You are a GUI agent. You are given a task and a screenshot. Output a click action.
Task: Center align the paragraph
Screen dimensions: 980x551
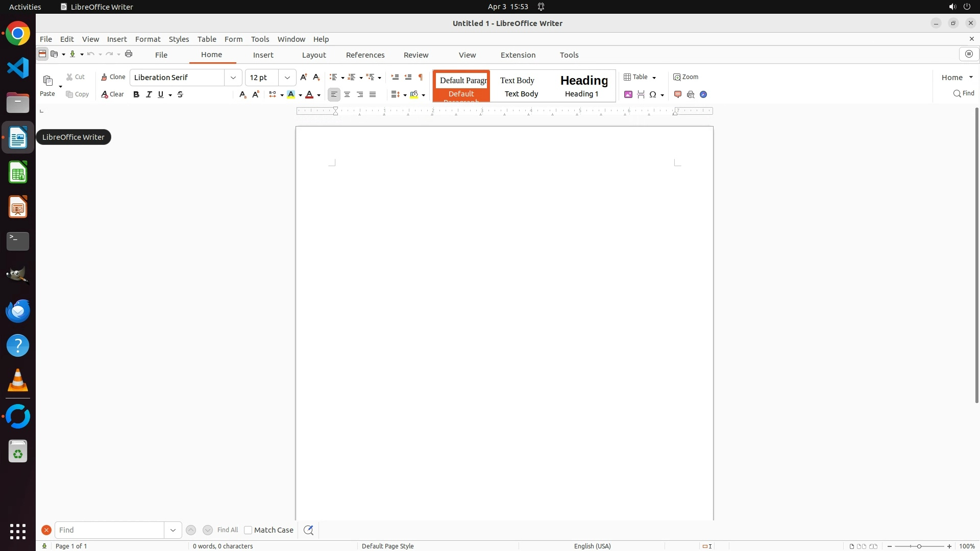[347, 94]
